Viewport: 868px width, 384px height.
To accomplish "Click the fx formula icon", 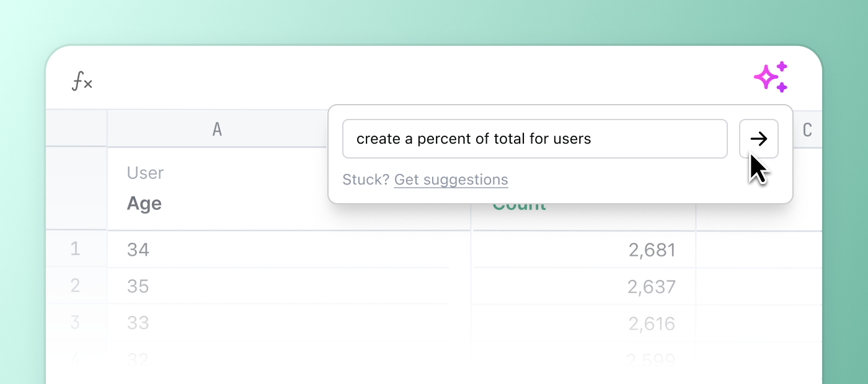I will coord(82,82).
